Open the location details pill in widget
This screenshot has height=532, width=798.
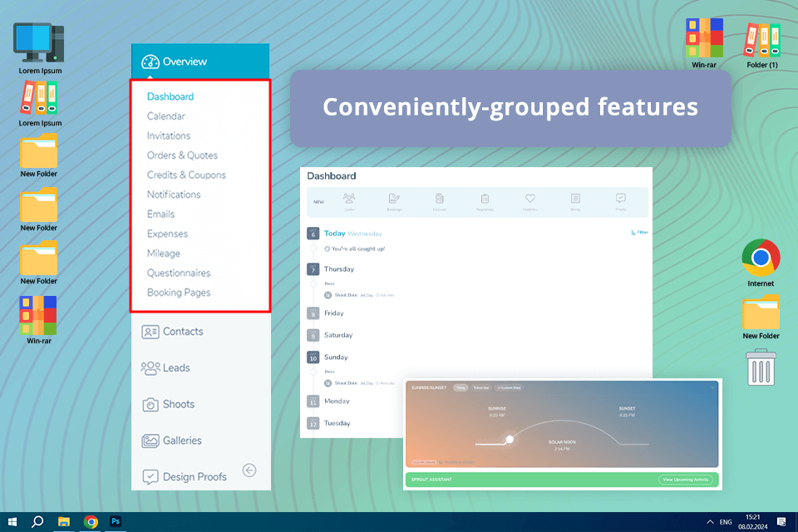click(x=423, y=462)
